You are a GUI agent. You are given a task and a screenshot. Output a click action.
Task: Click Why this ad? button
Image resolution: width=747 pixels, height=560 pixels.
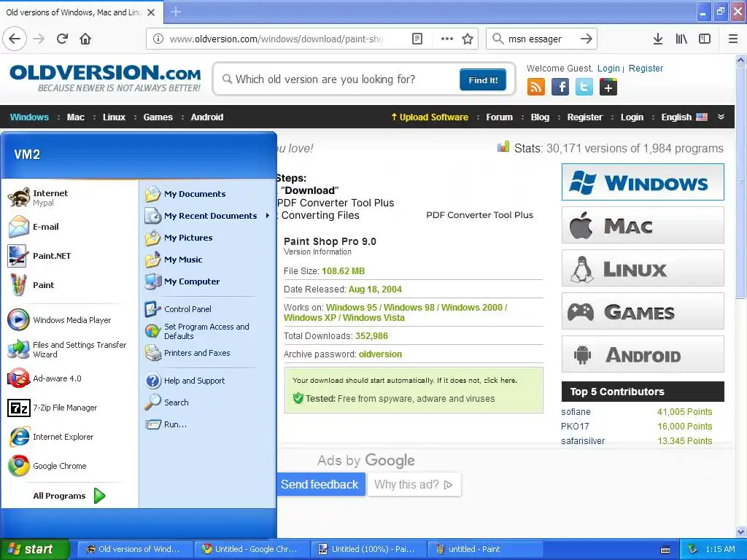(414, 484)
